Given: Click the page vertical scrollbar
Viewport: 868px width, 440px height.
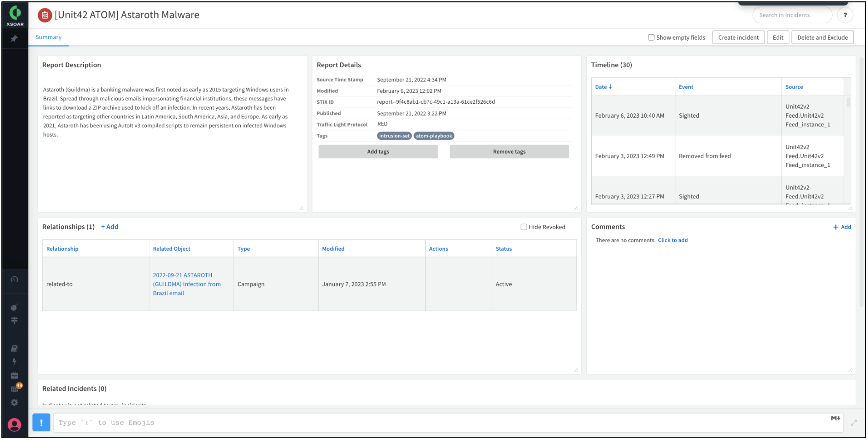Looking at the screenshot, I should click(862, 182).
